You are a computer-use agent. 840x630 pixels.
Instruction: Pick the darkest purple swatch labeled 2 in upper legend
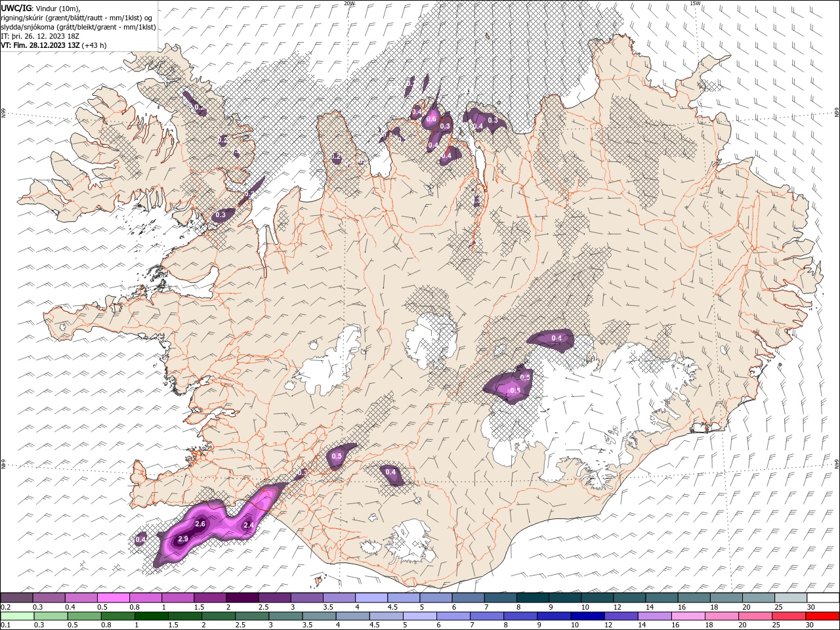(242, 597)
